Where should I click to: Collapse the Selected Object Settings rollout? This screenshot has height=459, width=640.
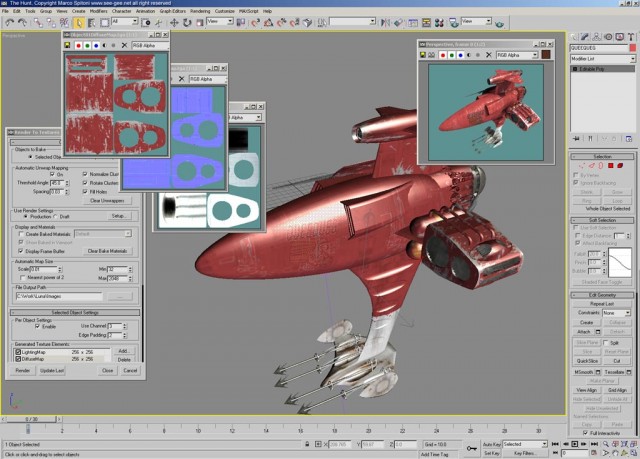click(x=75, y=313)
